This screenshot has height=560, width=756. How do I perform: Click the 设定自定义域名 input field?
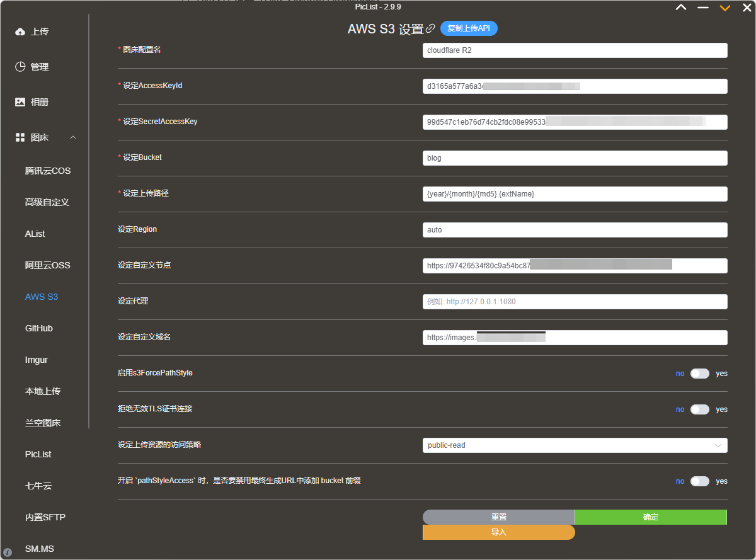coord(575,338)
